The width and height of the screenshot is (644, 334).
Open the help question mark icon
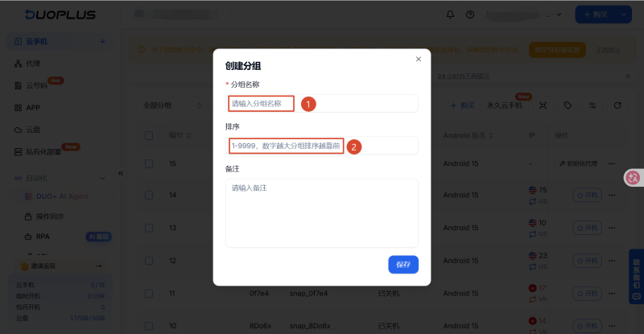click(x=470, y=14)
